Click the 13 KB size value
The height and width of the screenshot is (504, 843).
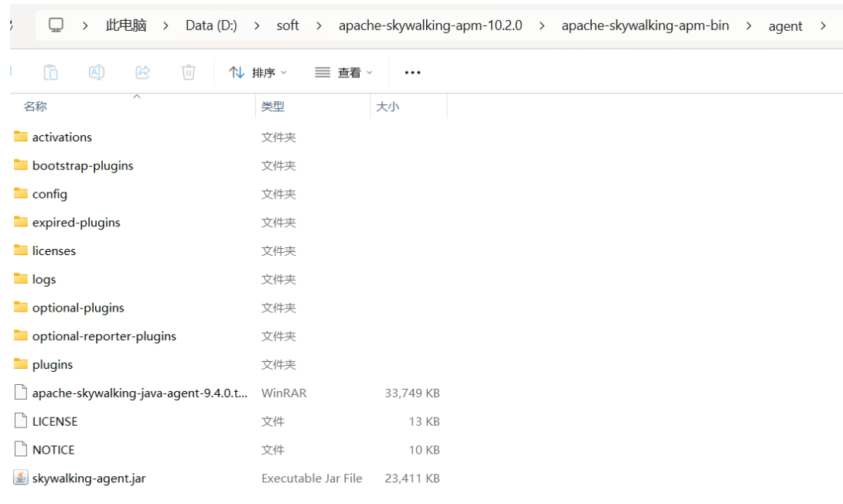pyautogui.click(x=424, y=422)
